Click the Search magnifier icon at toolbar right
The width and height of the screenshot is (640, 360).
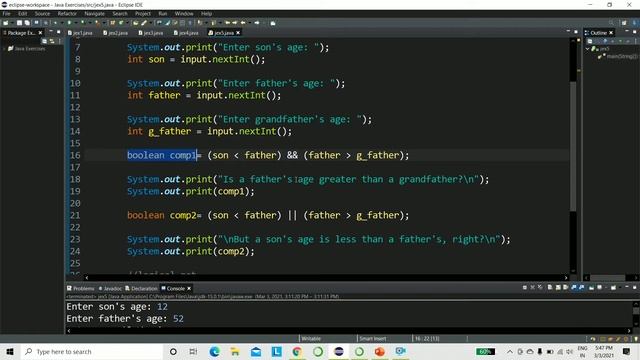pos(611,23)
